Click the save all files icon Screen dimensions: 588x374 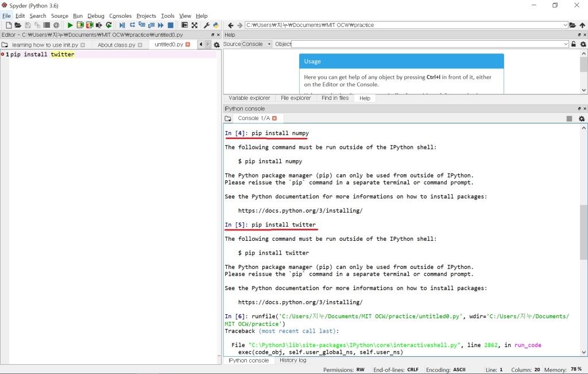pos(37,25)
